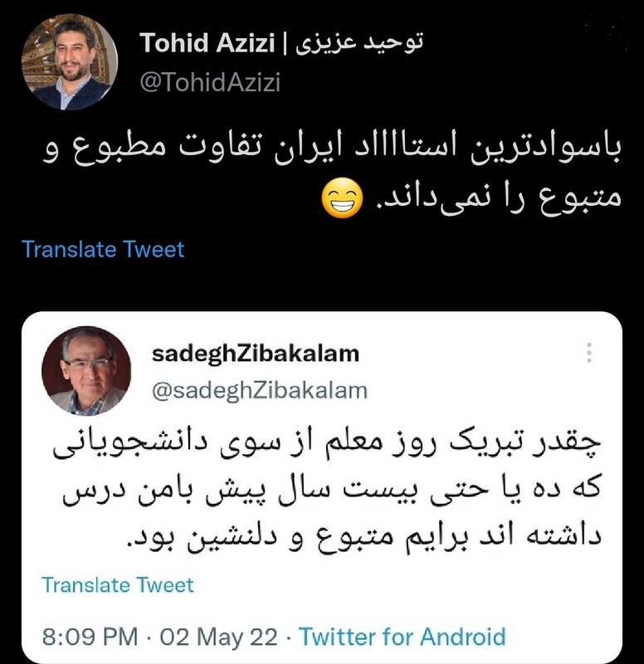This screenshot has height=664, width=644.
Task: Open Tohid Azizi's profile picture
Action: click(x=70, y=61)
